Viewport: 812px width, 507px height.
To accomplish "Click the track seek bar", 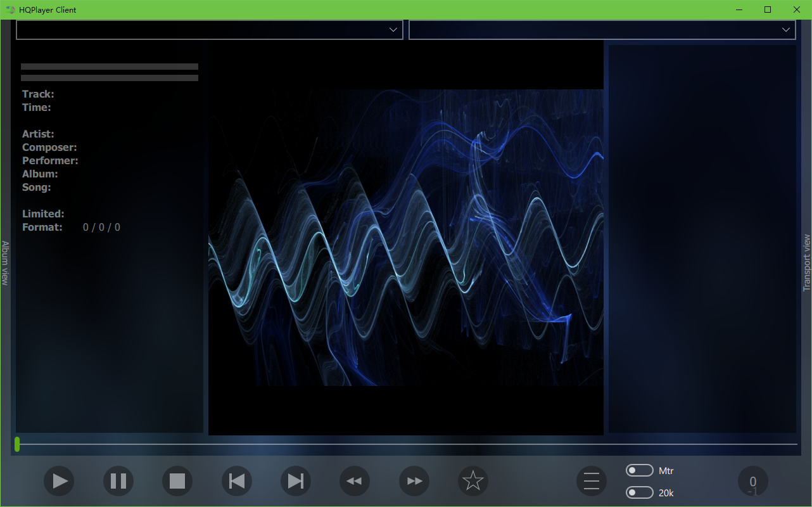I will click(405, 444).
